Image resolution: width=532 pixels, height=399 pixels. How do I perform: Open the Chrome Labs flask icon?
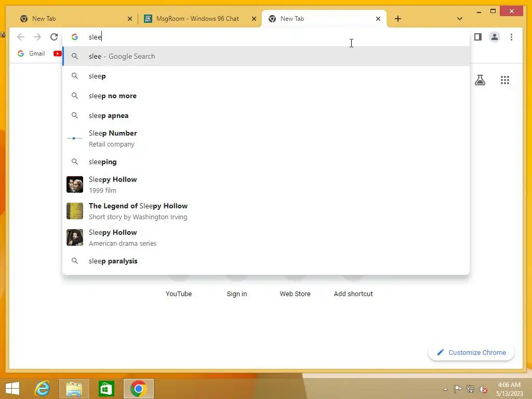point(480,80)
